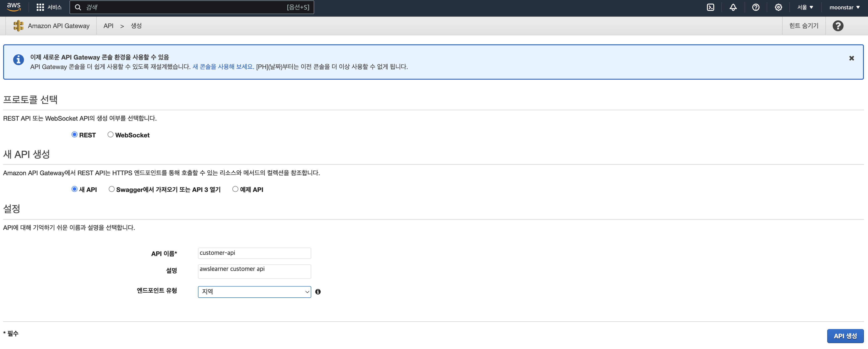
Task: Click the API breadcrumb item
Action: pyautogui.click(x=108, y=26)
